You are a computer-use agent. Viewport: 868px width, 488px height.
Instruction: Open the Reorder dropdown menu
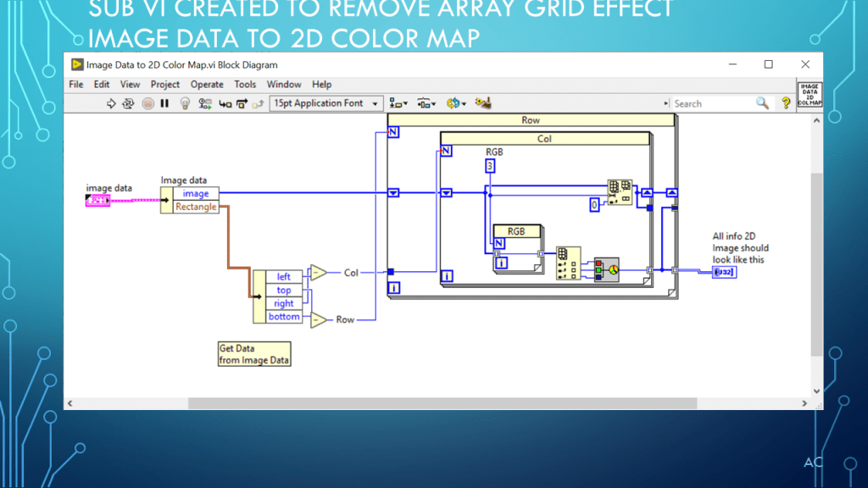click(x=457, y=103)
